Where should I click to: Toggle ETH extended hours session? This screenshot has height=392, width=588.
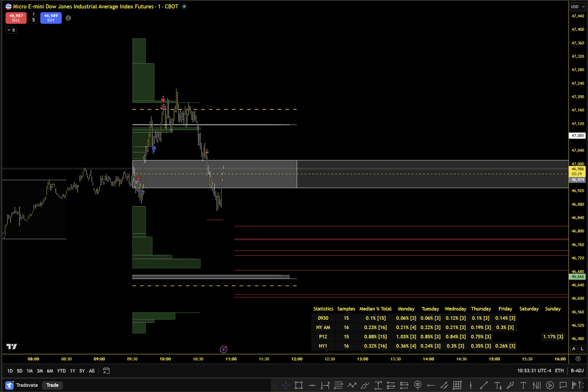[560, 371]
